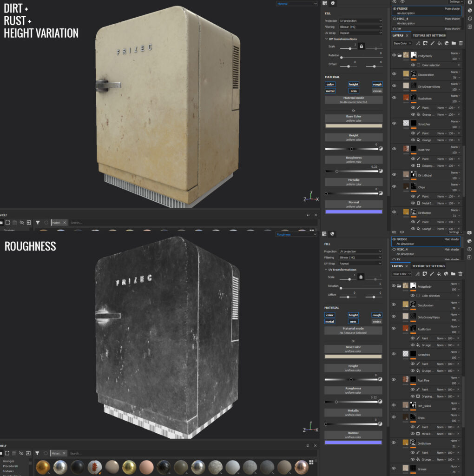Image resolution: width=474 pixels, height=476 pixels.
Task: Delete layer trash icon in Material view layers toolbar
Action: point(461,43)
